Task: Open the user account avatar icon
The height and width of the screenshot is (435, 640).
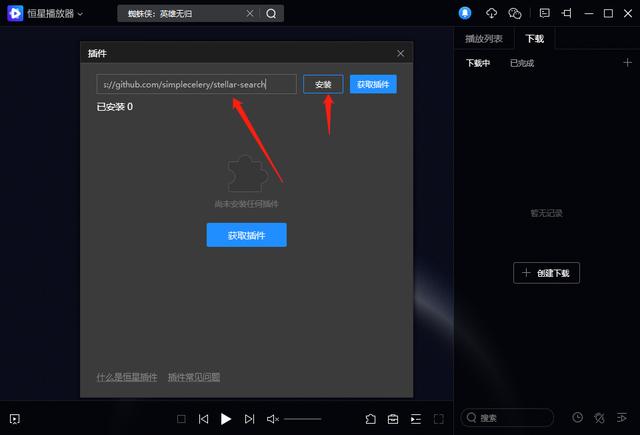Action: pyautogui.click(x=465, y=13)
